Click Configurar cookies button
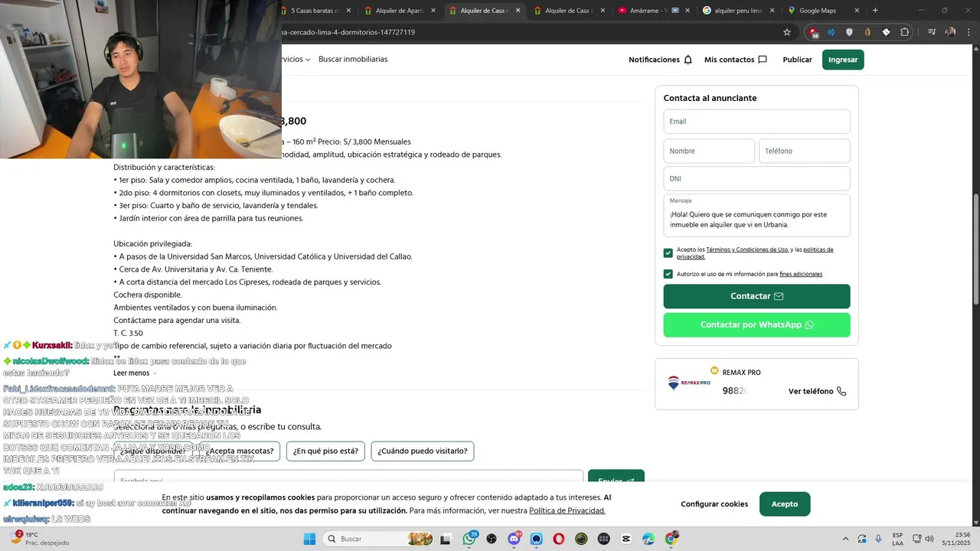The height and width of the screenshot is (551, 980). pyautogui.click(x=714, y=504)
